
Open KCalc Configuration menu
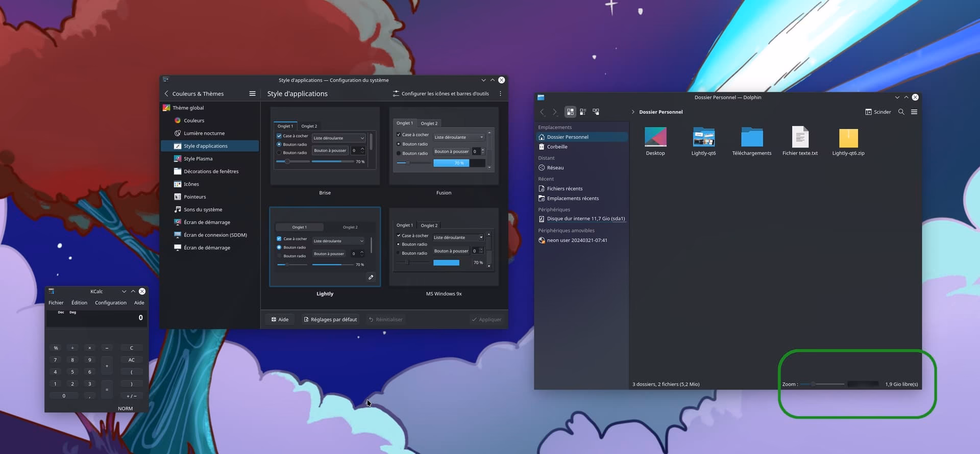tap(111, 303)
